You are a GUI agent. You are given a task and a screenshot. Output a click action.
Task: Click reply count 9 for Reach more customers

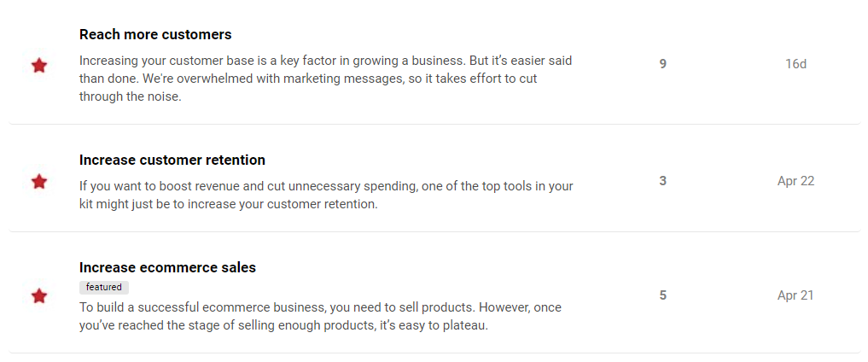pos(663,64)
